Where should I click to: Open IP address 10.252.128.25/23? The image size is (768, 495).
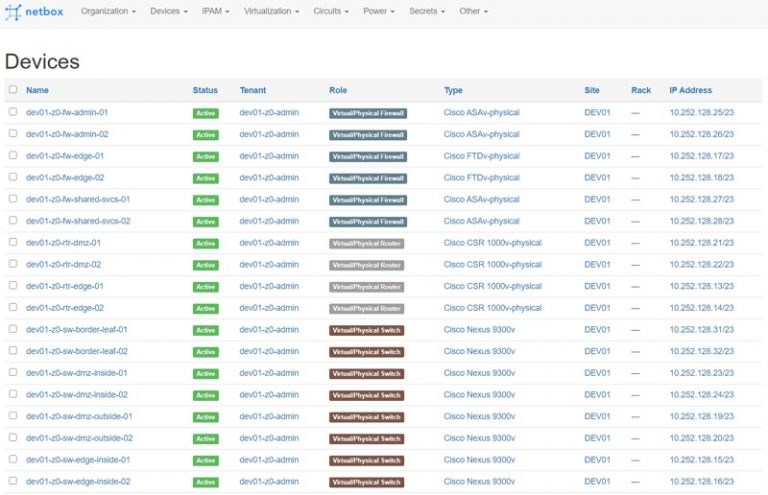point(701,113)
